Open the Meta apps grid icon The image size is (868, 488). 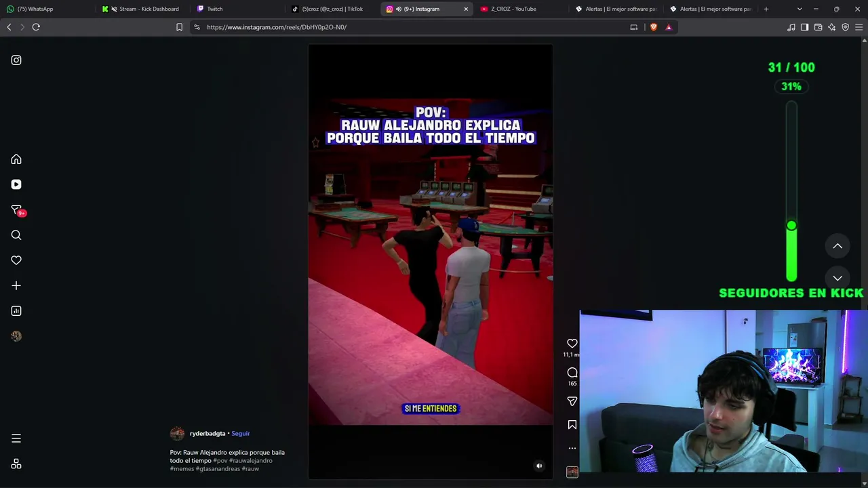click(16, 464)
